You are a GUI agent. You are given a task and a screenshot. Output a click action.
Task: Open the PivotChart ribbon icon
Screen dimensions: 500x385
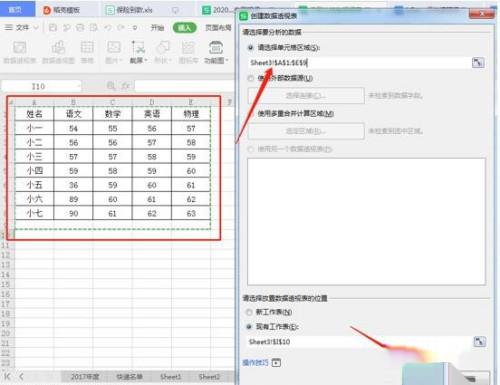58,52
